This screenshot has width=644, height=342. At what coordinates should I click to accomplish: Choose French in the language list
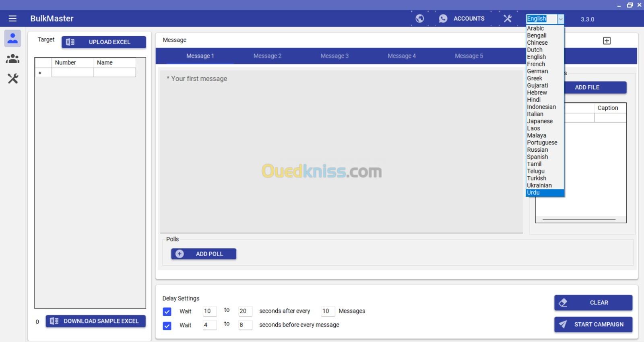(x=545, y=64)
